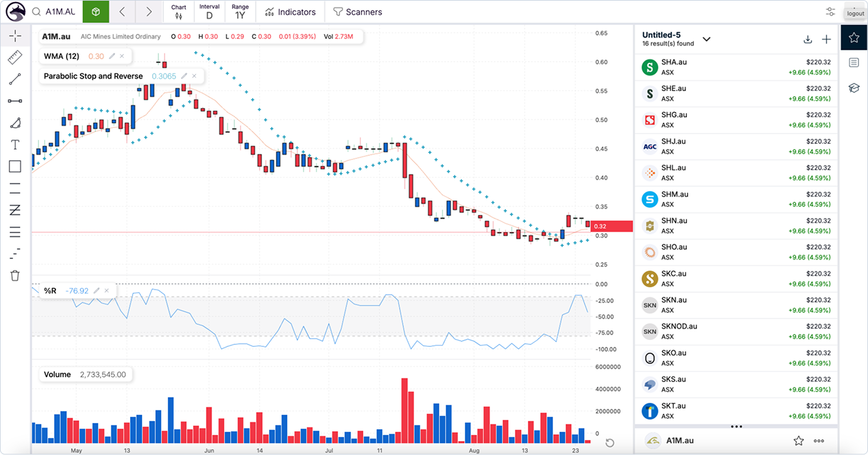The image size is (868, 455).
Task: Click the logout button
Action: point(855,12)
